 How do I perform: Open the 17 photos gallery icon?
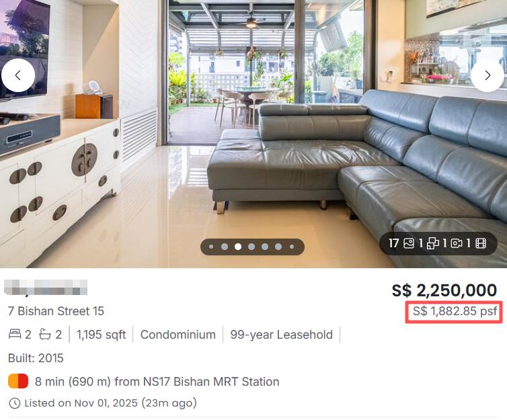(x=408, y=243)
